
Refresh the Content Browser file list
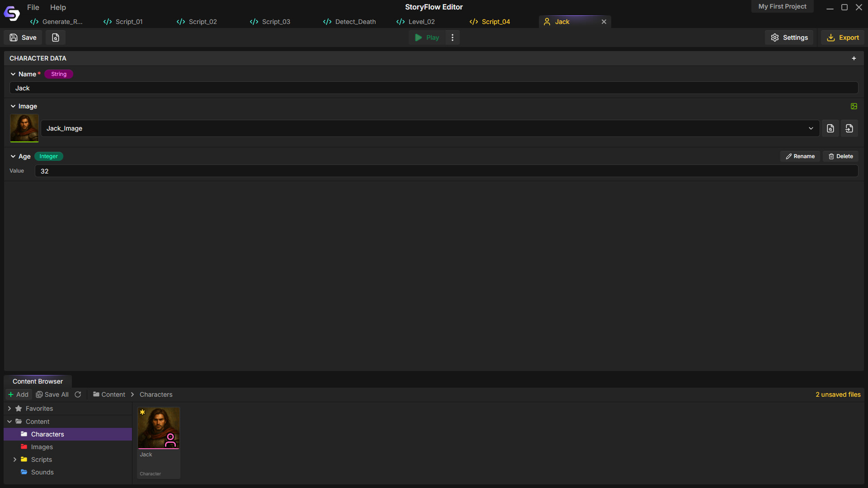pos(78,394)
